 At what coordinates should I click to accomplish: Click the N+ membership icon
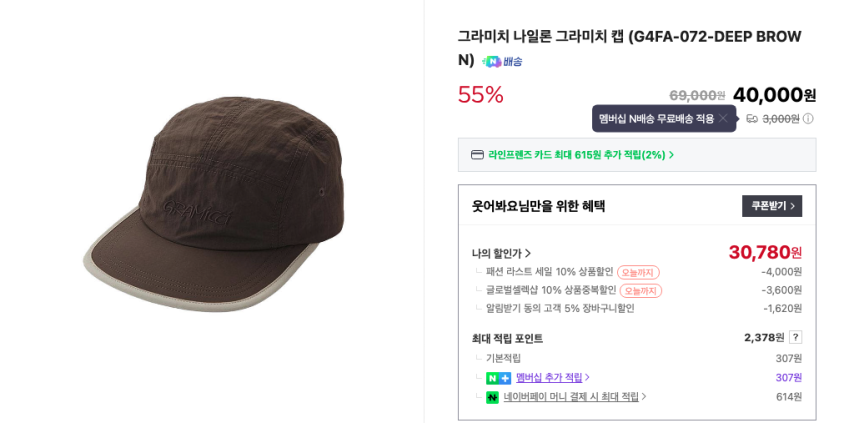pos(498,378)
